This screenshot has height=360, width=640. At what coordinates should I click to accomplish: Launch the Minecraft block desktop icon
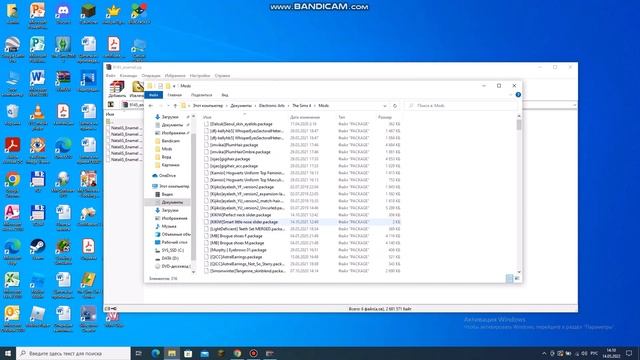89,14
